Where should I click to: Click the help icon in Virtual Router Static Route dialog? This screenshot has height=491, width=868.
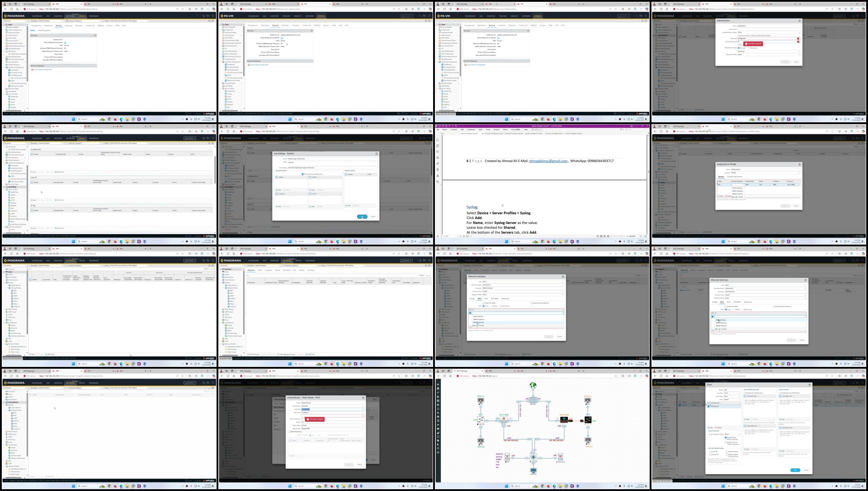(x=363, y=398)
